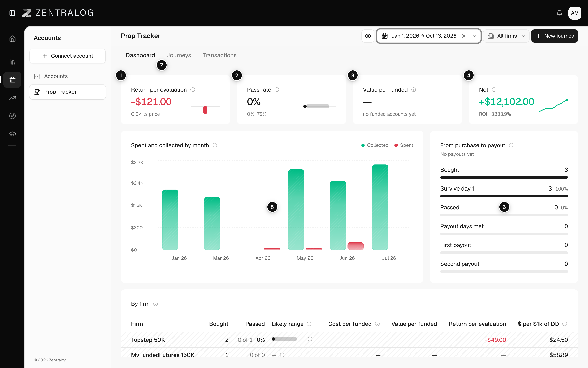Click info icon for From purchase to payout

tap(511, 145)
